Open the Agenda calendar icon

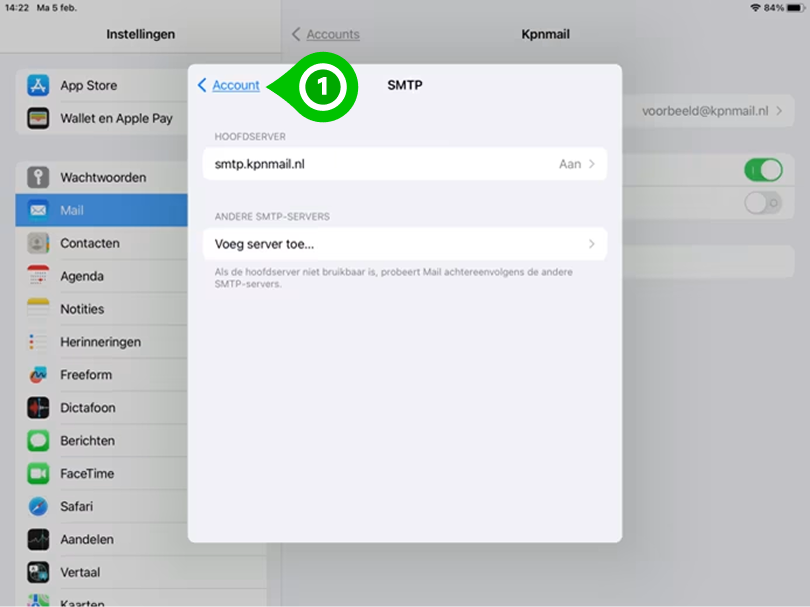pyautogui.click(x=38, y=276)
